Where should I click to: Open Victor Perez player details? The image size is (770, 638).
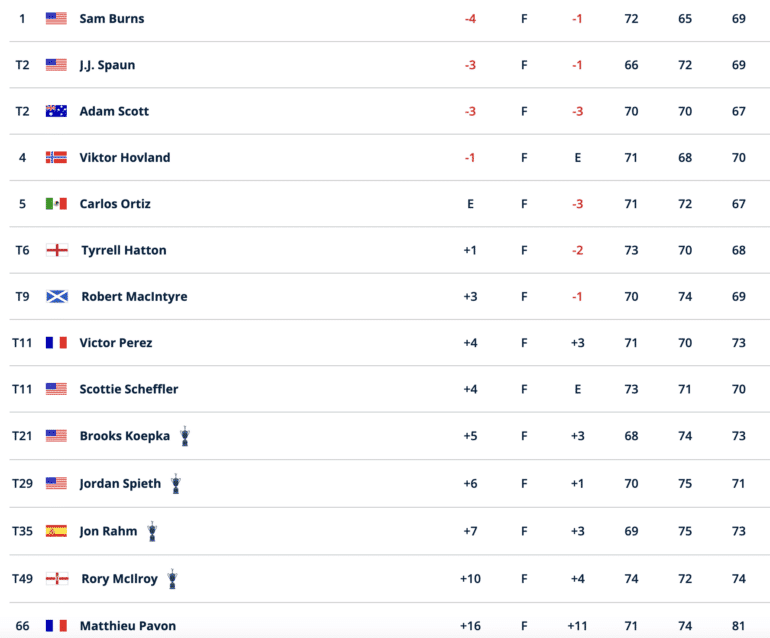[x=116, y=343]
